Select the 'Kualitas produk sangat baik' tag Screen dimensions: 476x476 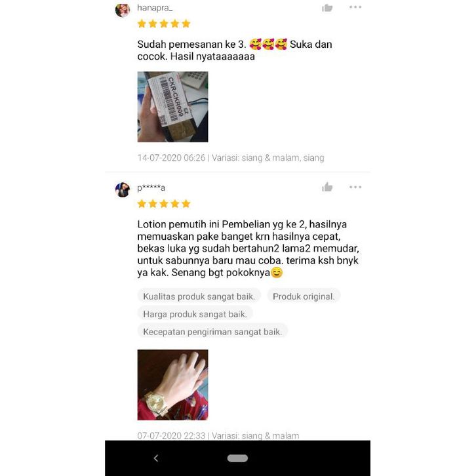click(199, 296)
